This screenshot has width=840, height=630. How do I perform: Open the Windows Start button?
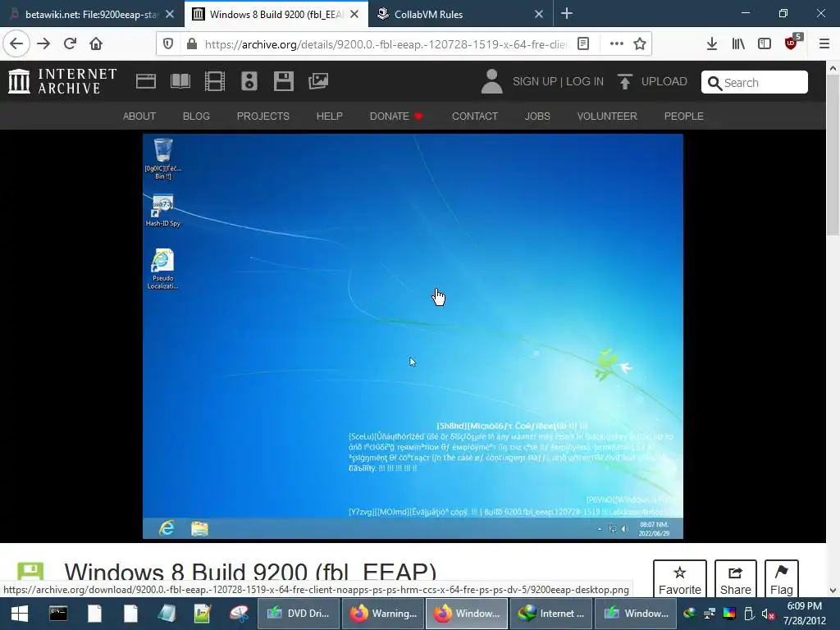(20, 614)
